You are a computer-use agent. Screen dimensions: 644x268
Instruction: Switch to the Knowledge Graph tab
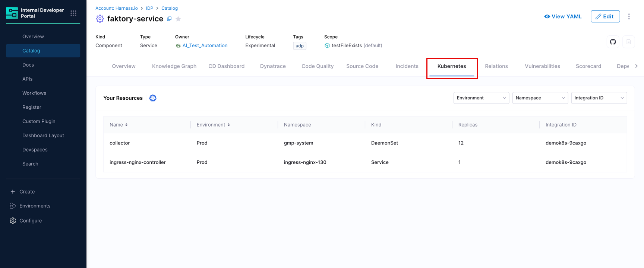[x=174, y=66]
